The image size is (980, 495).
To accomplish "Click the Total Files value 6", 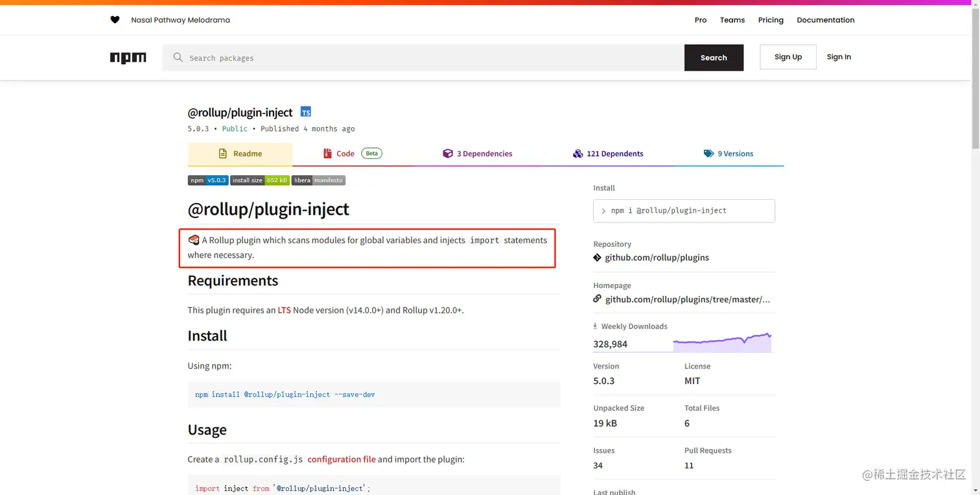I will pos(687,423).
